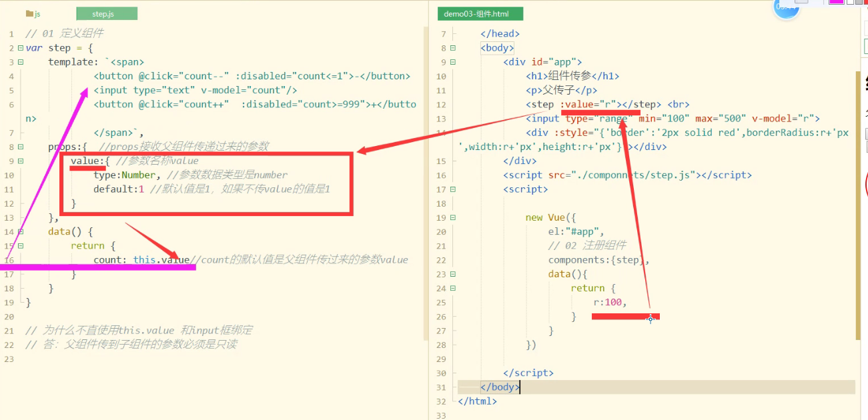Collapse the 'return {' block at line 24 in demo03

[x=453, y=288]
